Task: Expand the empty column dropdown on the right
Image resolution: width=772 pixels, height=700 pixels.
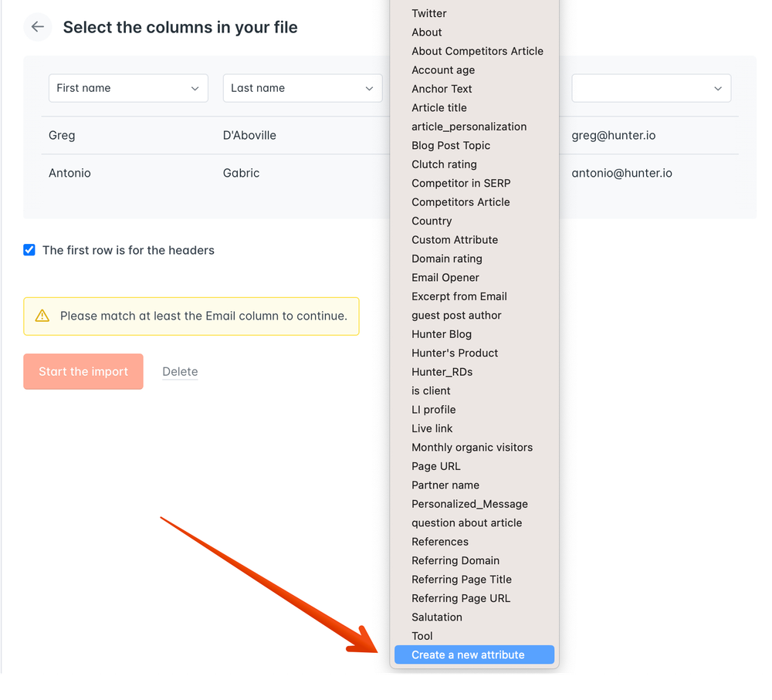Action: coord(651,88)
